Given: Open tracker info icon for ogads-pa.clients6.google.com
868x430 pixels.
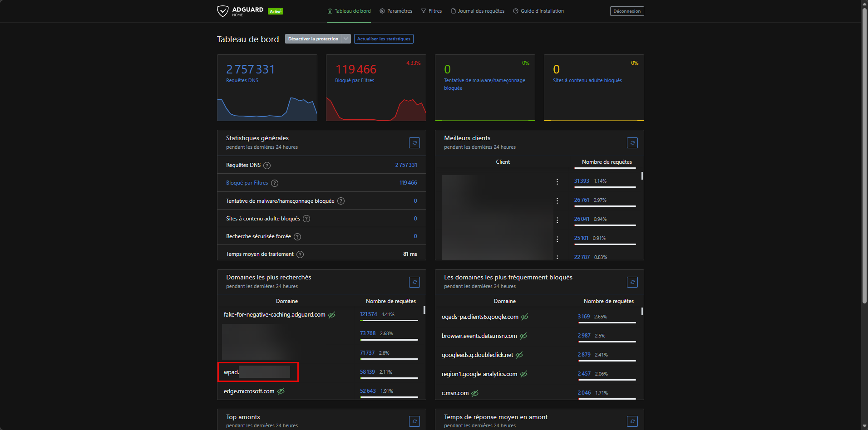Looking at the screenshot, I should click(525, 317).
